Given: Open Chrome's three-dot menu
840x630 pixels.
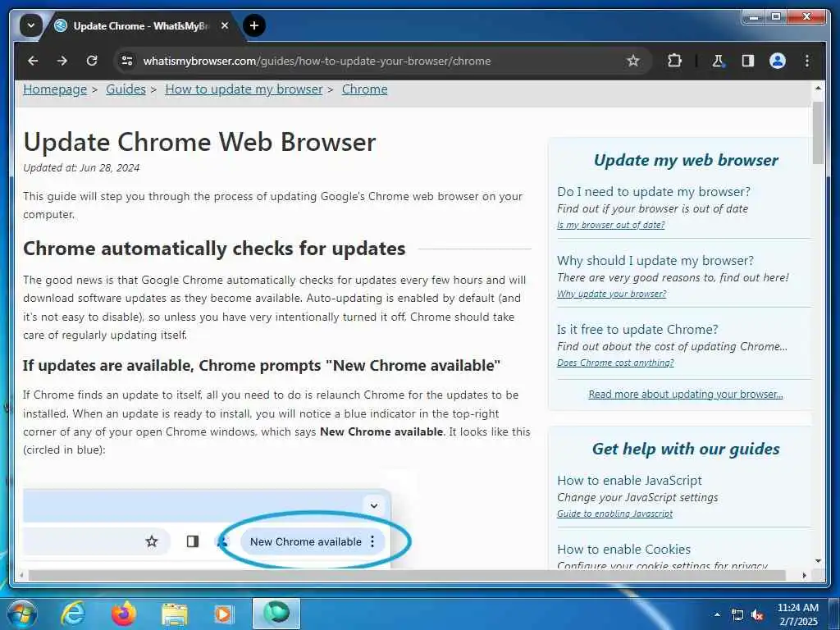Looking at the screenshot, I should point(807,61).
